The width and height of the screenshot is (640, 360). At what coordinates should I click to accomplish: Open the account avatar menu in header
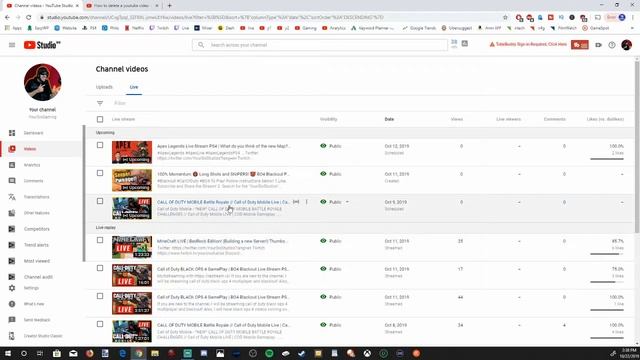[627, 45]
